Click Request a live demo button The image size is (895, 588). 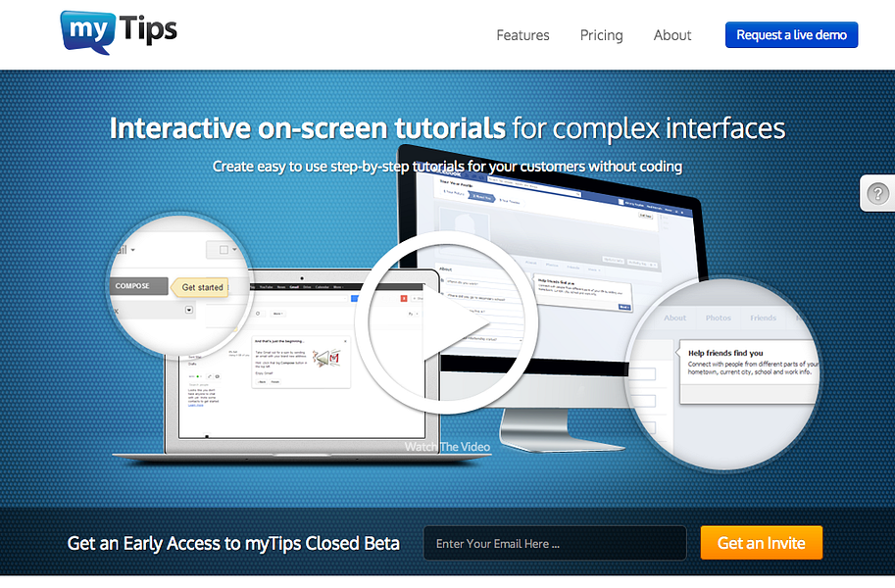click(x=791, y=35)
